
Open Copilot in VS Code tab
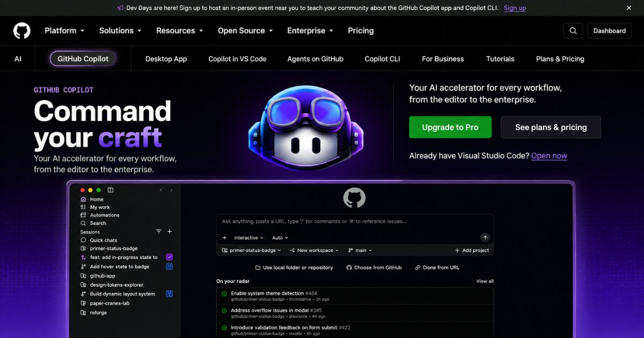pos(237,59)
